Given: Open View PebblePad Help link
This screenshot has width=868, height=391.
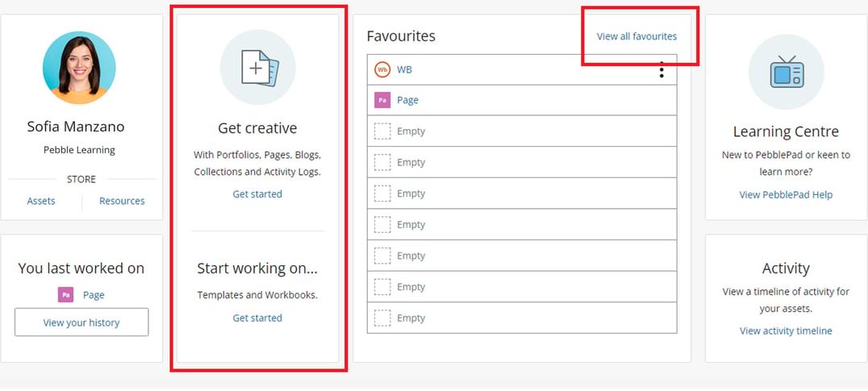Looking at the screenshot, I should click(786, 194).
